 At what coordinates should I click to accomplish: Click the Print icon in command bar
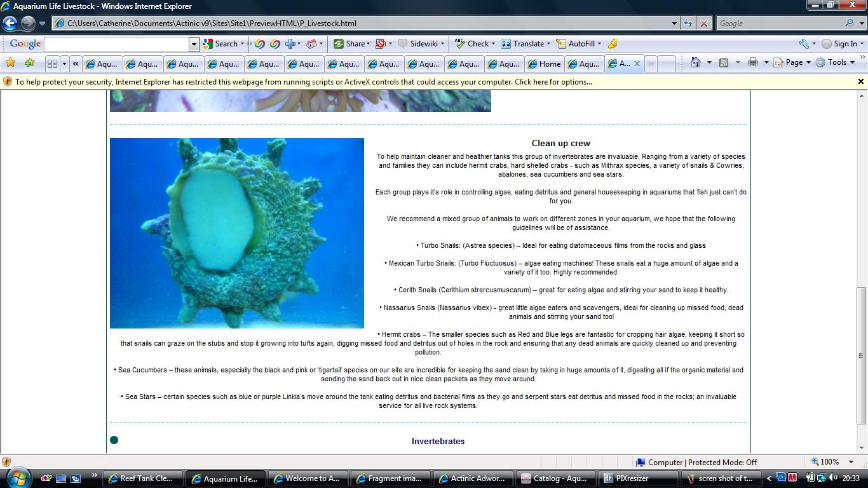tap(753, 62)
